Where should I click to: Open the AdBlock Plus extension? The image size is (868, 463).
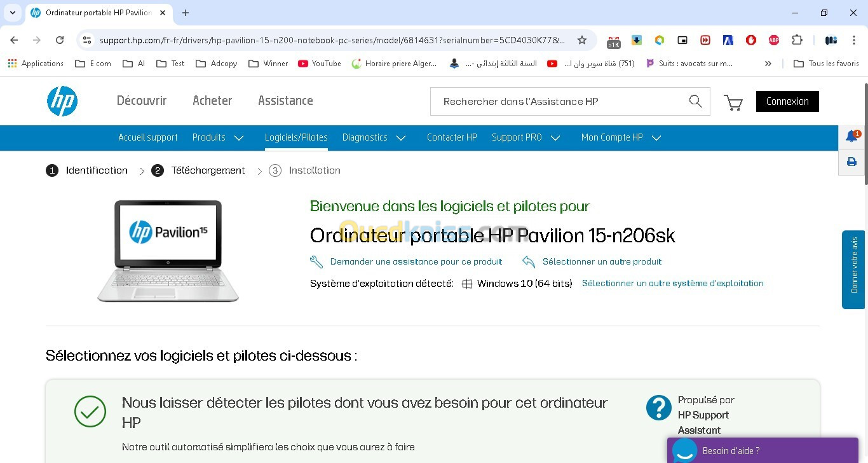[774, 40]
